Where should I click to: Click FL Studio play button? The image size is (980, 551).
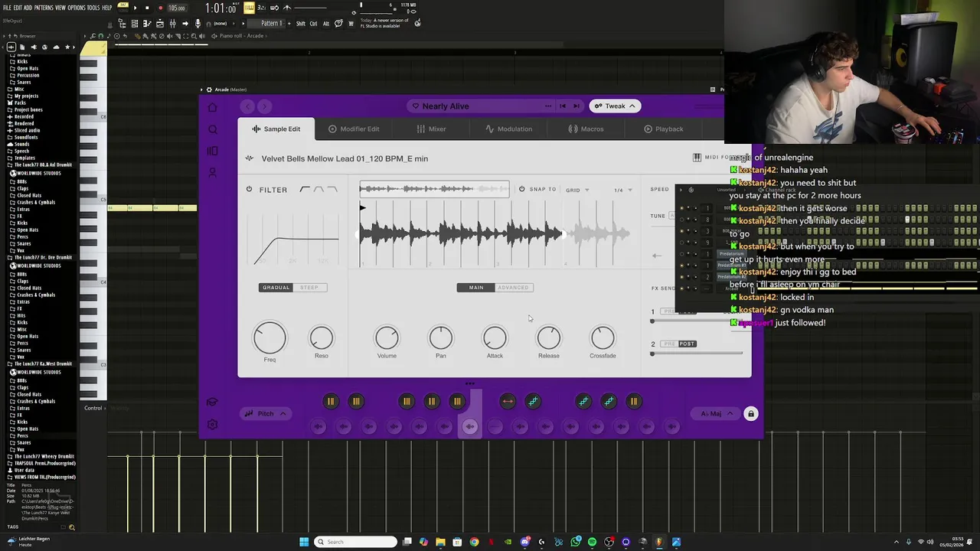pyautogui.click(x=135, y=8)
